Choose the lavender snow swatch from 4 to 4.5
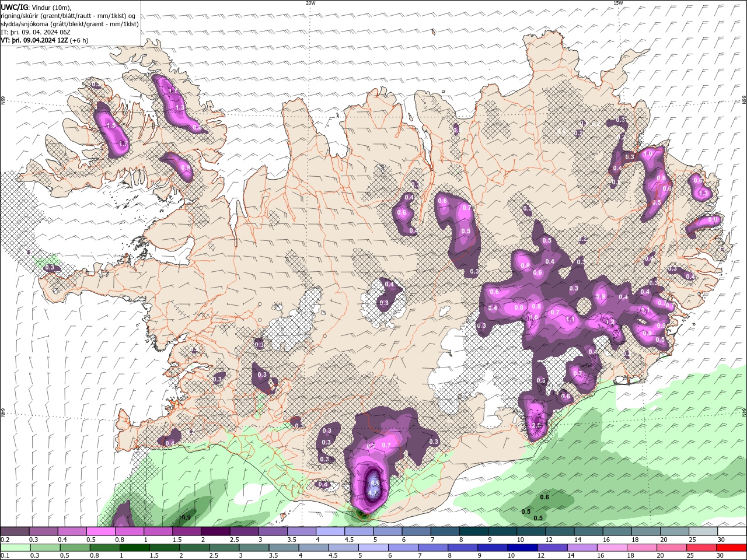 tap(330, 531)
